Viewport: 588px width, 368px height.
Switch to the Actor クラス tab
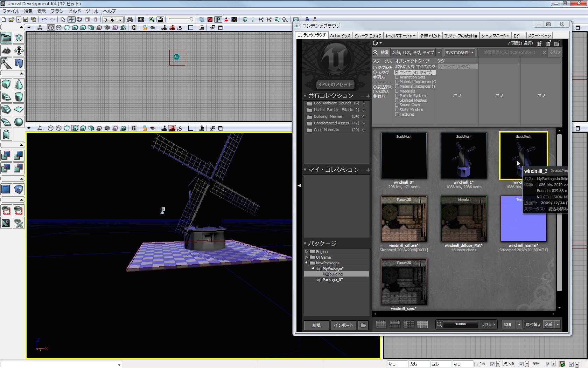point(340,35)
